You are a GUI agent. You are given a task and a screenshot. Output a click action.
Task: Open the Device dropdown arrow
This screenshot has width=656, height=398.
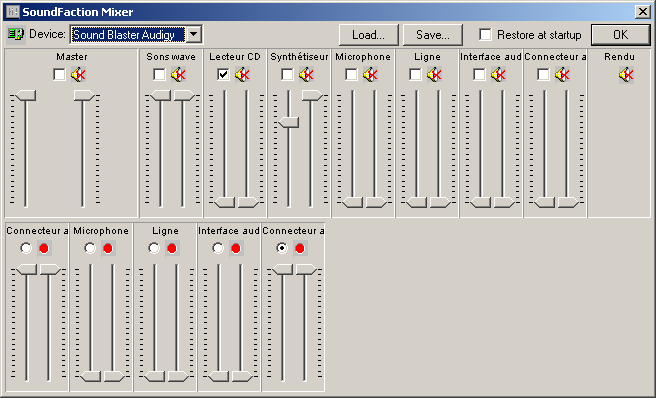tap(194, 34)
